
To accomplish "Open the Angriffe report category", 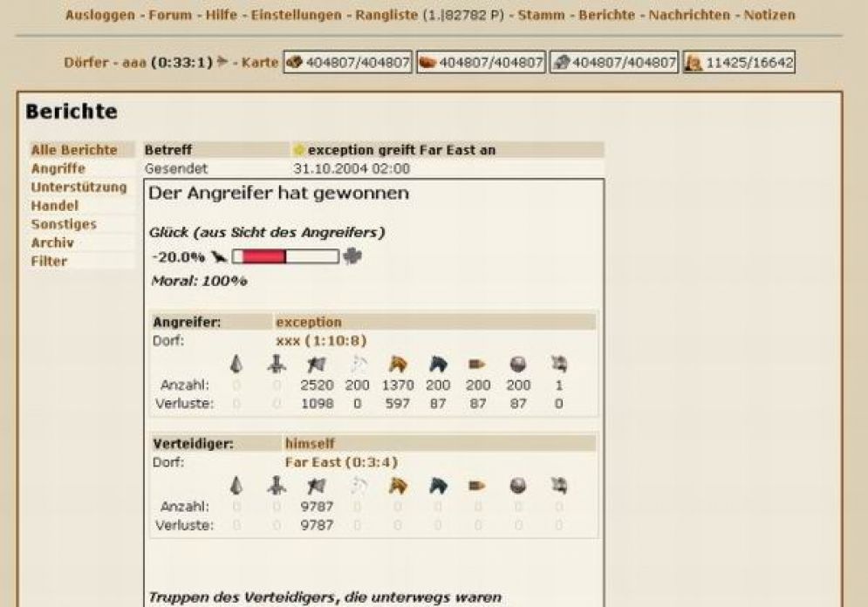I will click(x=58, y=168).
